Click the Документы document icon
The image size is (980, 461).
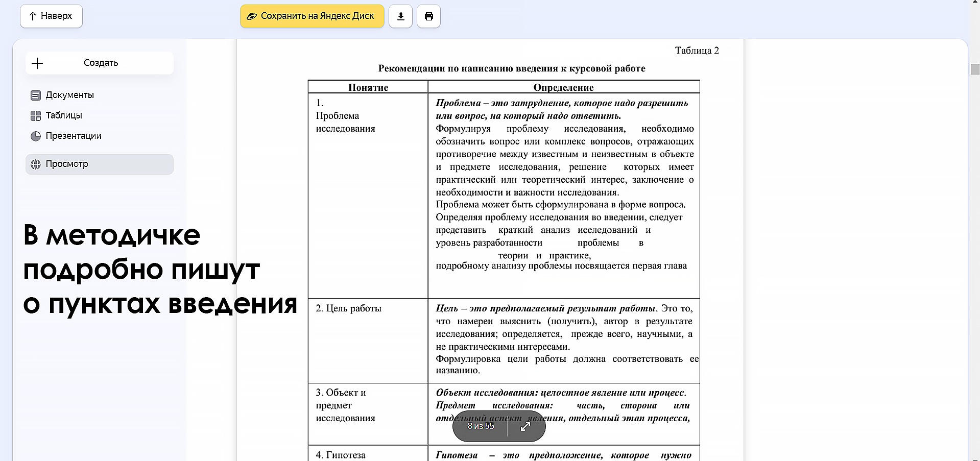click(36, 95)
